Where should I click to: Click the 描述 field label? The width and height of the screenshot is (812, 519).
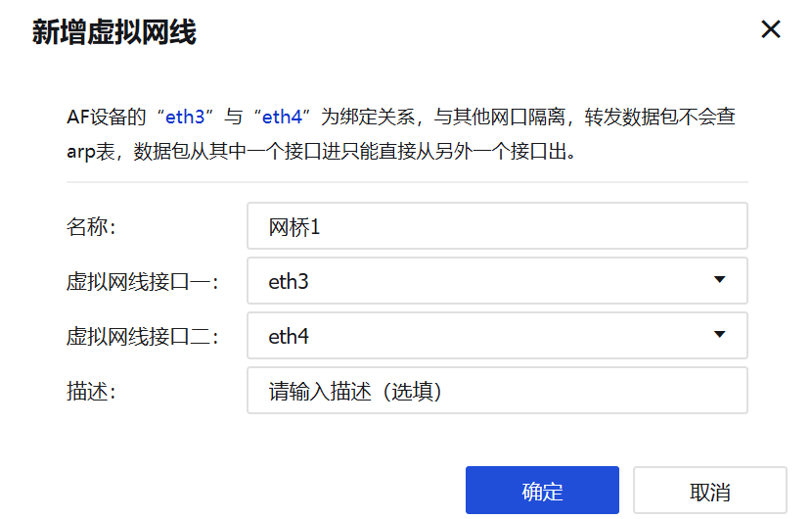point(91,392)
